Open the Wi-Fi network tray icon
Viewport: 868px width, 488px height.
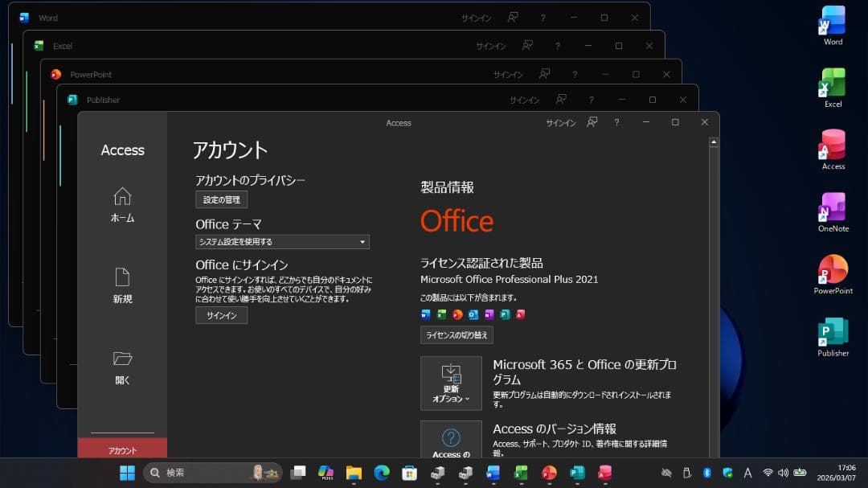point(768,473)
